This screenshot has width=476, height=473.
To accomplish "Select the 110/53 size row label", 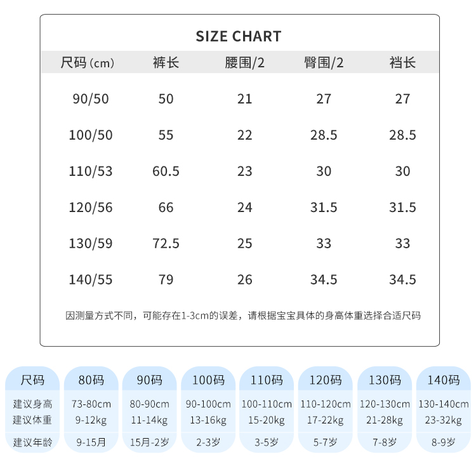I will (x=91, y=171).
